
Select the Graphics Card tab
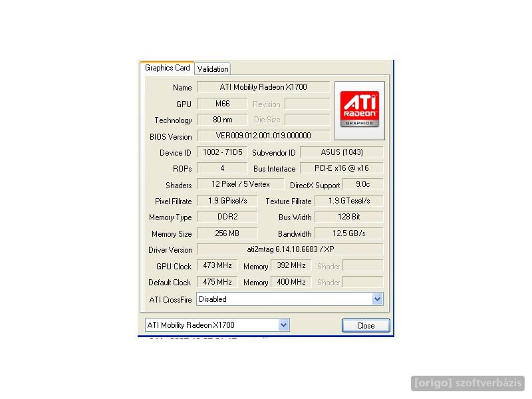pos(168,68)
